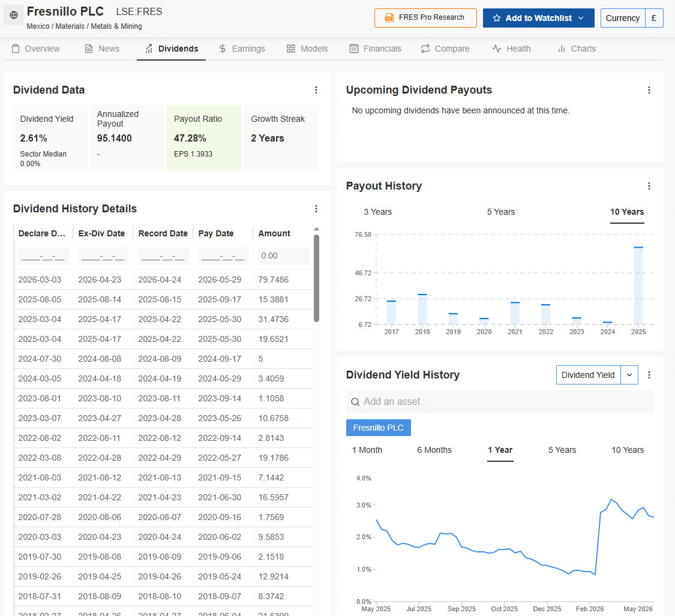Click the Declare Date filter field

point(43,256)
